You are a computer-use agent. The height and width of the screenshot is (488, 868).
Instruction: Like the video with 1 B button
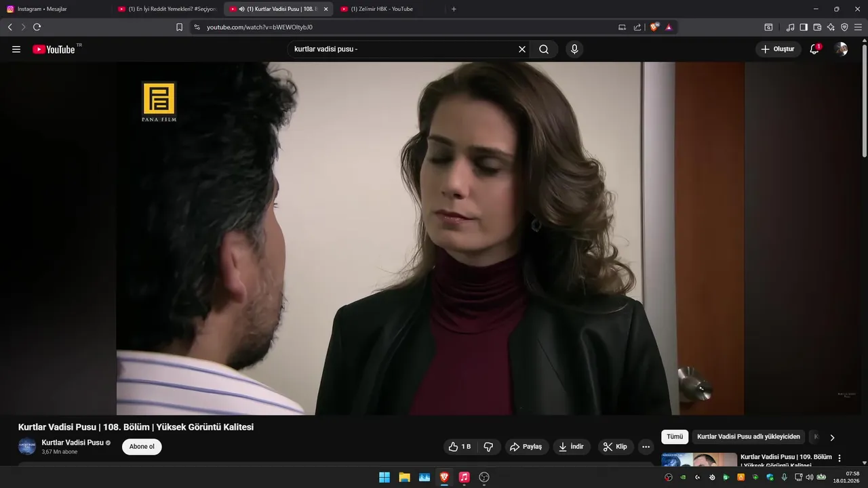460,447
